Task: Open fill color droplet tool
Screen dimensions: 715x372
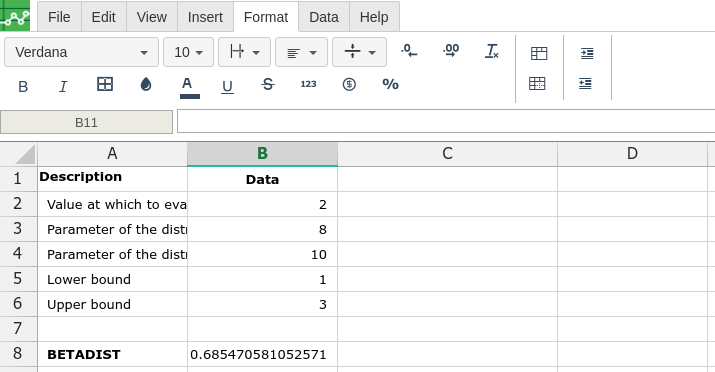Action: coord(146,84)
